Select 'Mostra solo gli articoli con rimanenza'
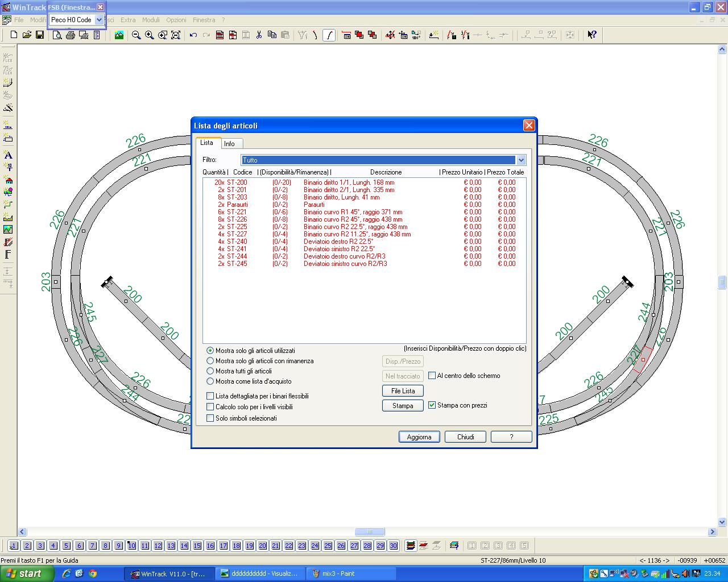 point(210,361)
